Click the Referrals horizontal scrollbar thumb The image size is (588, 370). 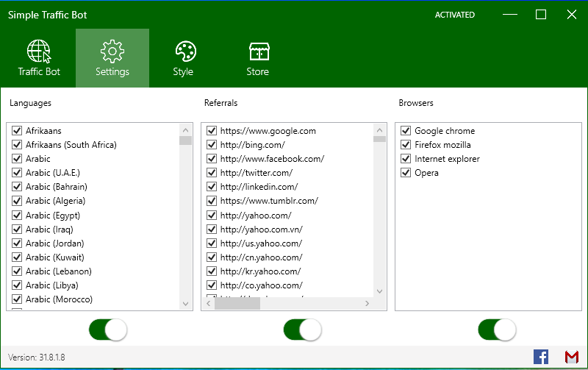pos(237,303)
